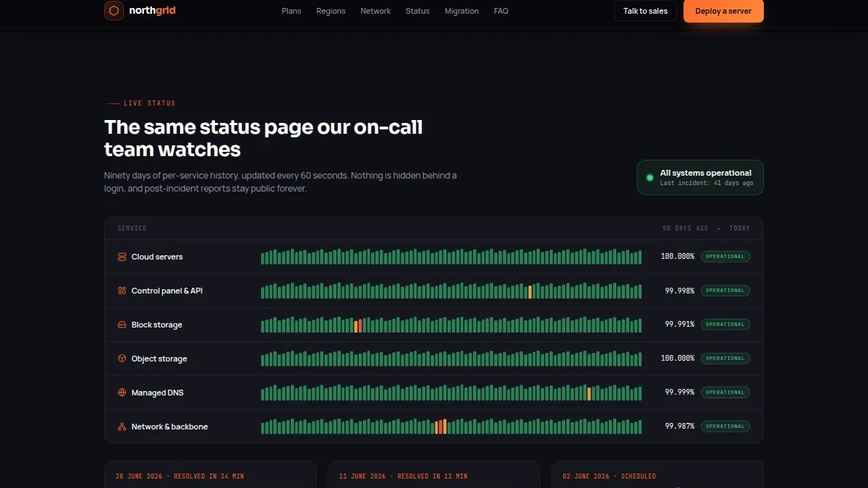Click the Cloud servers service name
Screen dimensions: 868x488
[x=157, y=257]
